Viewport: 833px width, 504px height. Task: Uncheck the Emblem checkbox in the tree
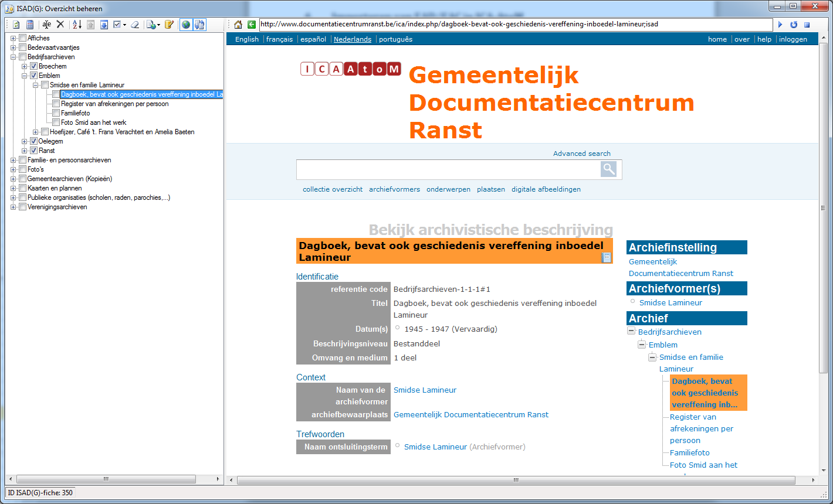[33, 76]
